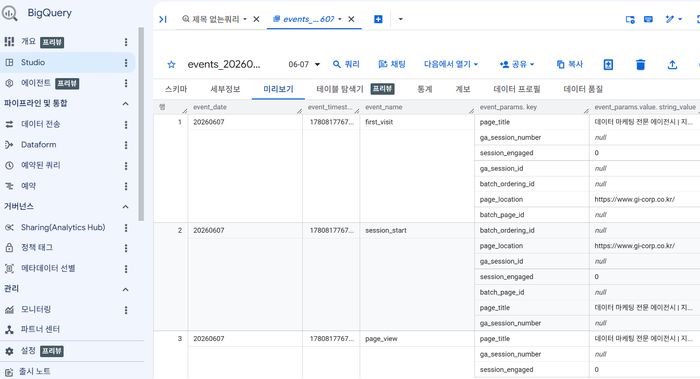Collapse the 관리 section
Viewport: 700px width, 379px height.
125,289
